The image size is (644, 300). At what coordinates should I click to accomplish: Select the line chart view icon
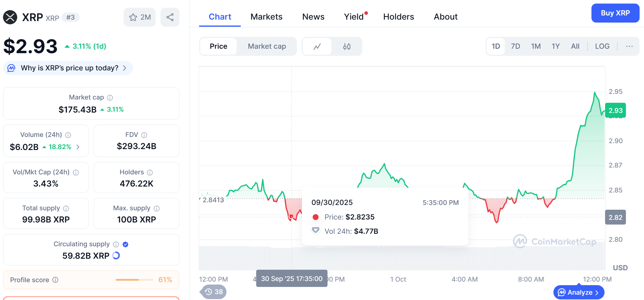tap(317, 46)
